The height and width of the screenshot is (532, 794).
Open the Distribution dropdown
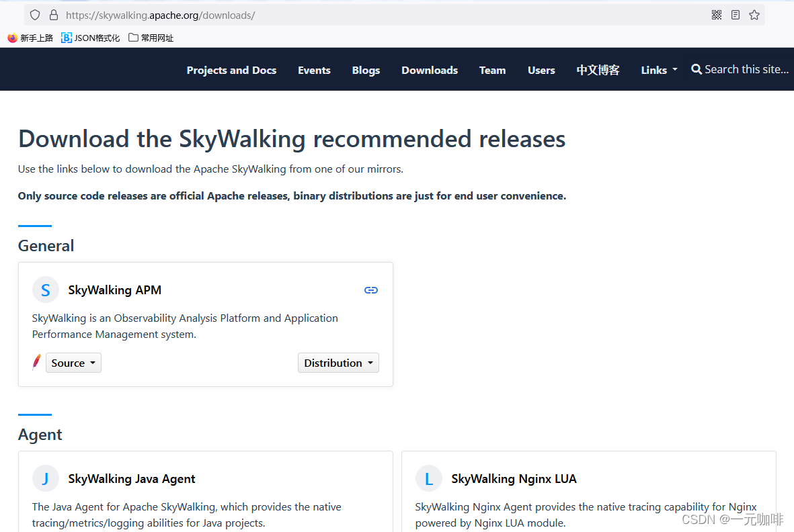[x=338, y=362]
